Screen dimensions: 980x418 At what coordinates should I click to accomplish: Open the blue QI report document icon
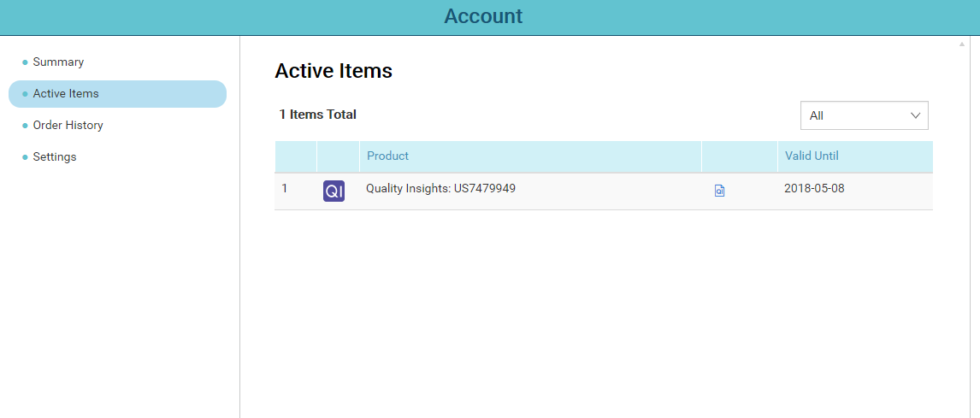[719, 191]
